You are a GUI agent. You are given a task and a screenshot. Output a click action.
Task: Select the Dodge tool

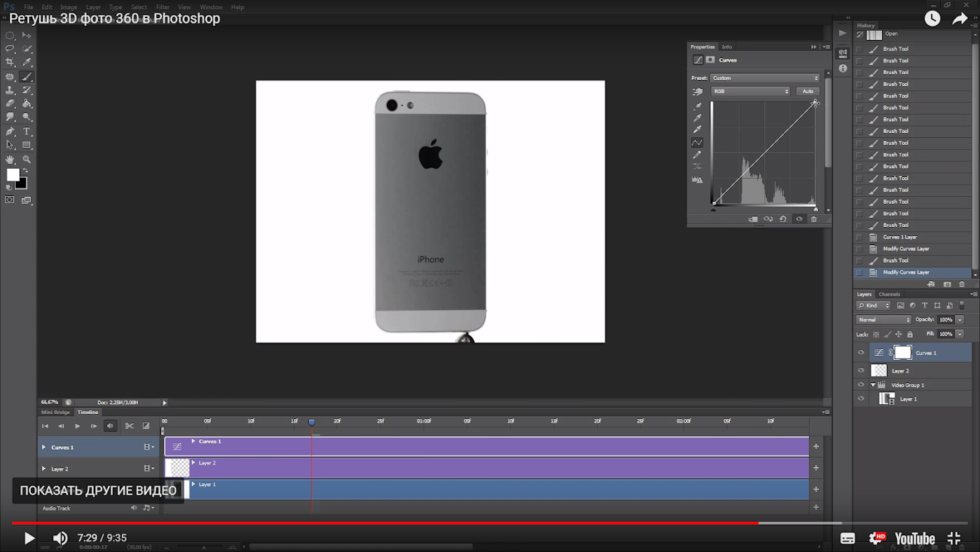[27, 118]
